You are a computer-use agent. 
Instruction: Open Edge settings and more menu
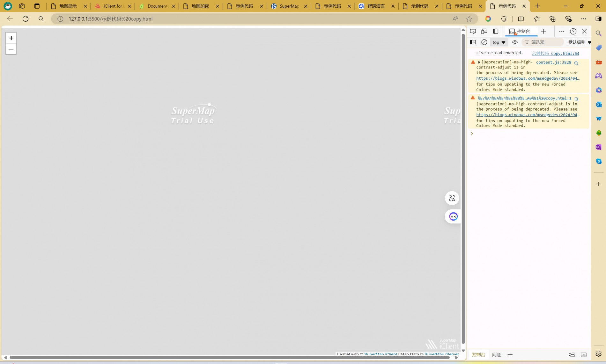point(584,19)
